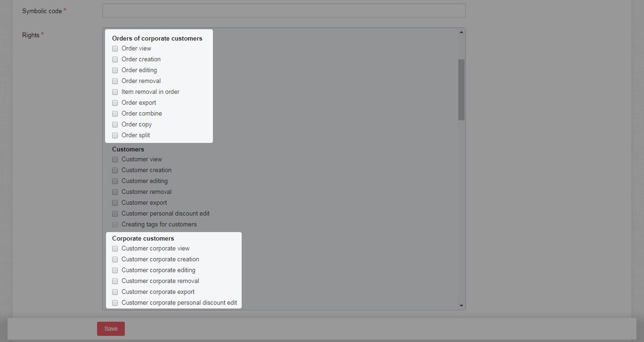Check the Order editing right
This screenshot has width=644, height=342.
115,70
